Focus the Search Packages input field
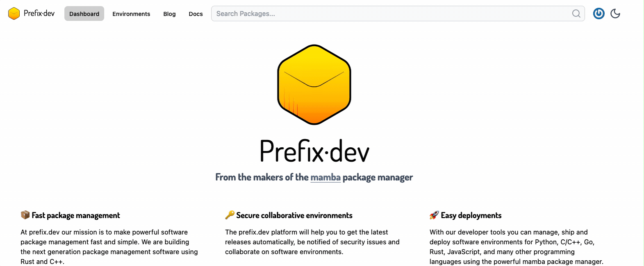The height and width of the screenshot is (266, 644). point(398,14)
